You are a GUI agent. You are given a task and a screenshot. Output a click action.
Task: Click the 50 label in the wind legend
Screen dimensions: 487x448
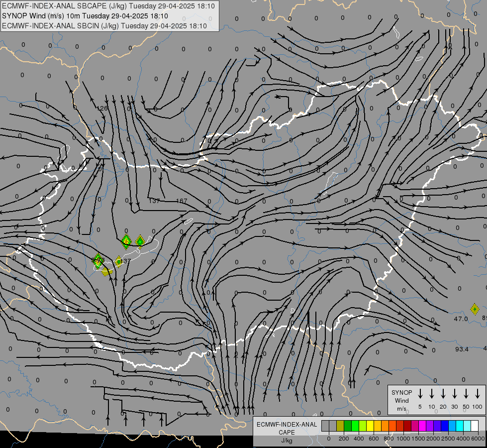point(466,407)
